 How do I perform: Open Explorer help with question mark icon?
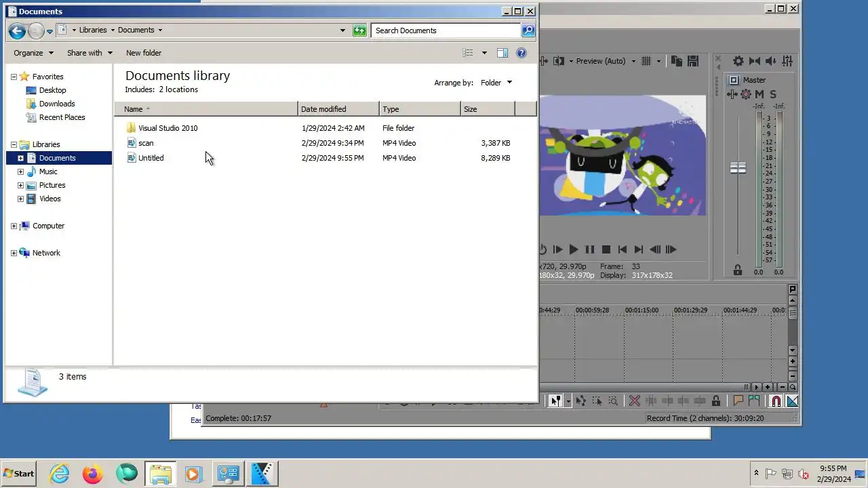pos(521,53)
